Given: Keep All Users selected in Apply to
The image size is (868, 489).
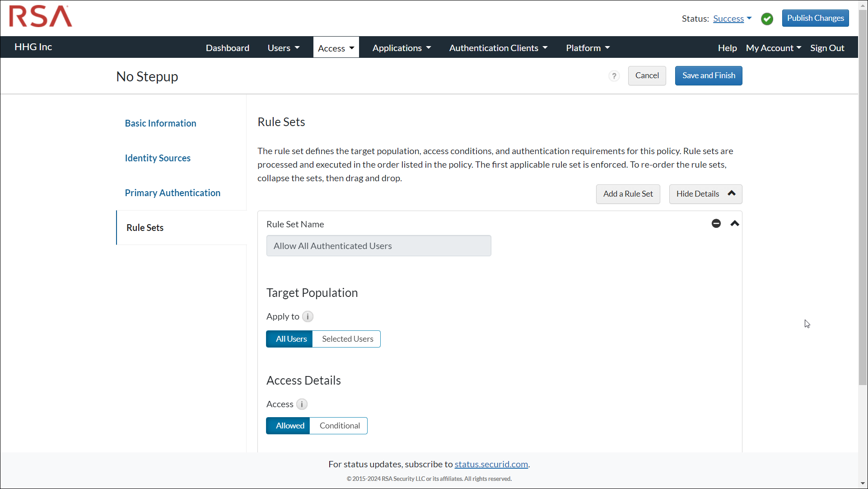Looking at the screenshot, I should pyautogui.click(x=289, y=339).
